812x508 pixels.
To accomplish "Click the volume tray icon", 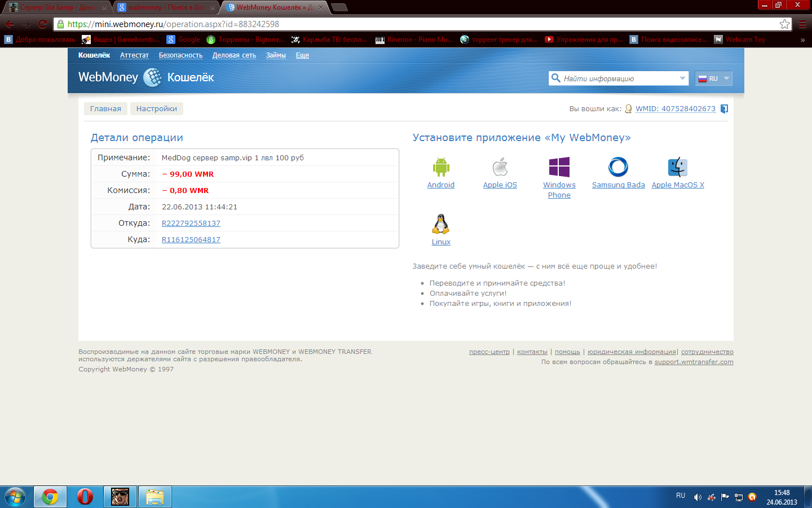I will [698, 497].
